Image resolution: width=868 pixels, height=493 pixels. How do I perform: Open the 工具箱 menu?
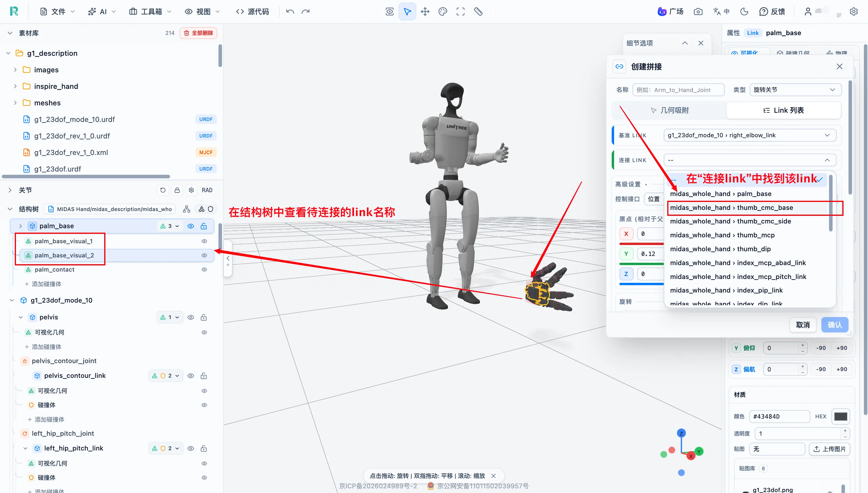point(150,12)
